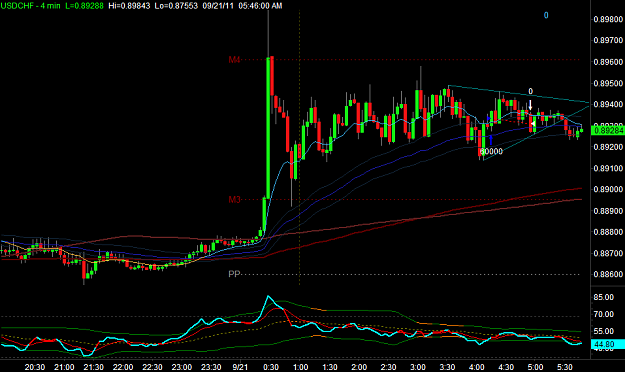Select the white down arrow sell marker

(531, 106)
